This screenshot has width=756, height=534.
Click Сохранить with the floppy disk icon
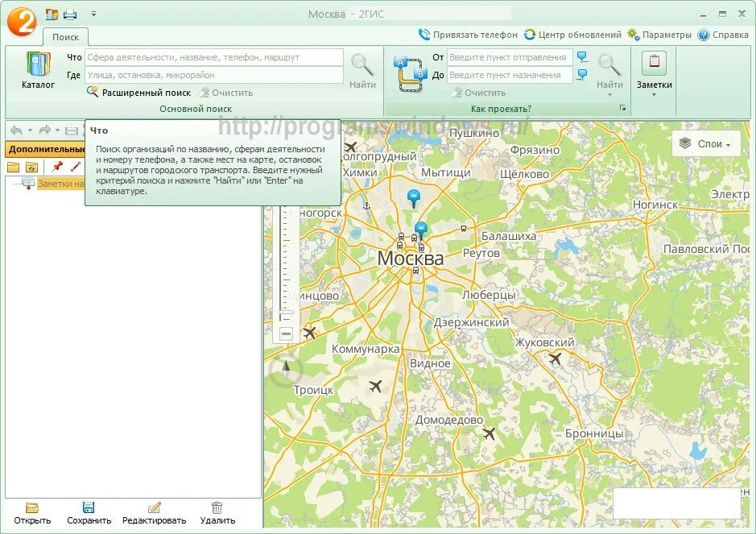89,513
